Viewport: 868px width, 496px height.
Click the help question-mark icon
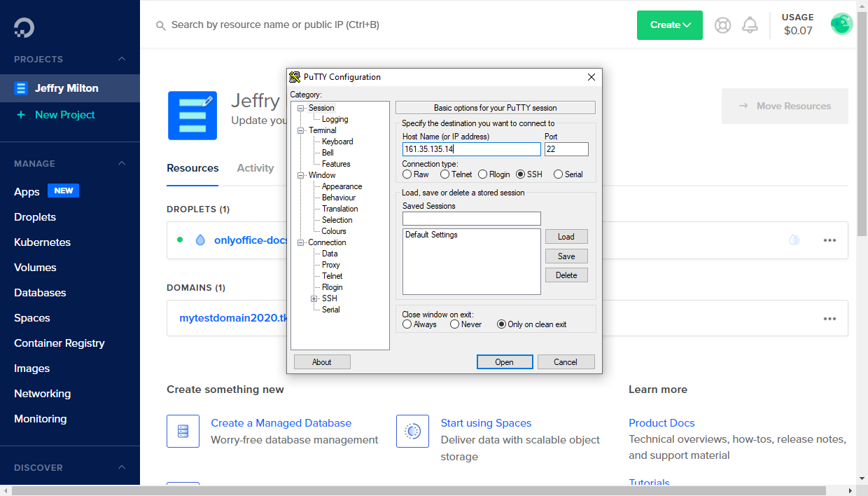pyautogui.click(x=722, y=24)
